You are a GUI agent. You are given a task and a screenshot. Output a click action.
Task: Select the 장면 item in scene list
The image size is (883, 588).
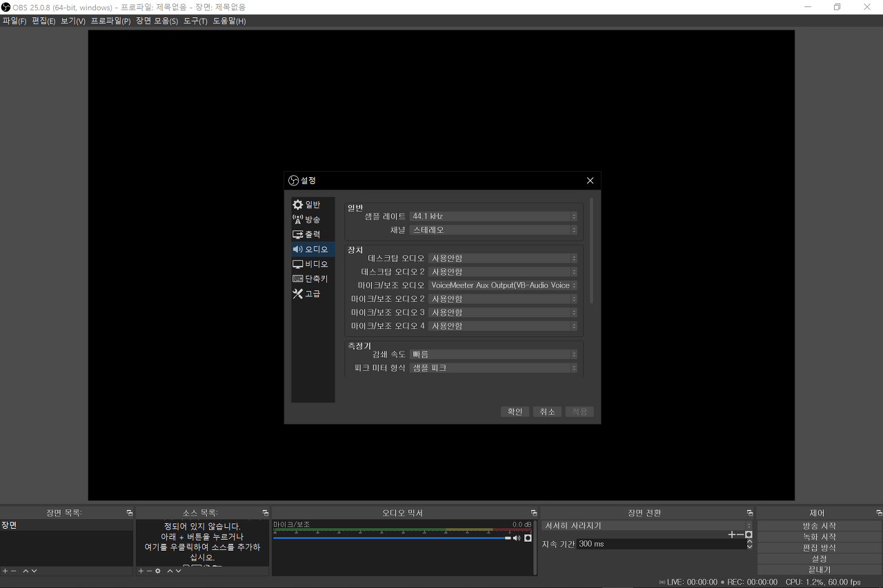(66, 525)
